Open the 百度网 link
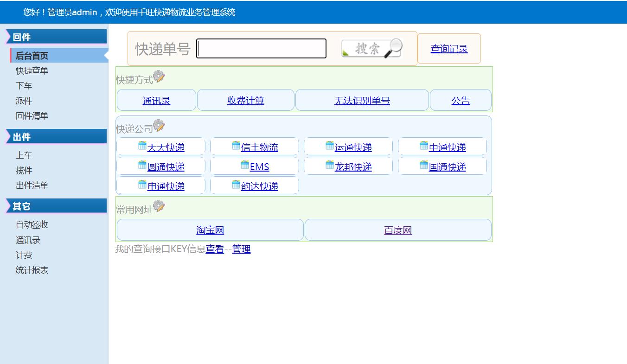The image size is (627, 364). tap(398, 230)
